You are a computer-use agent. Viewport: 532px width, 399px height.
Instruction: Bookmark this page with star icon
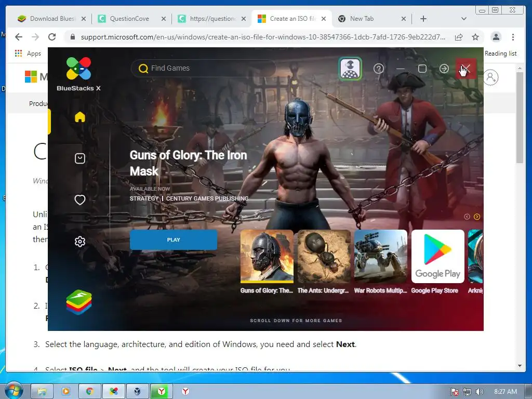tap(475, 37)
